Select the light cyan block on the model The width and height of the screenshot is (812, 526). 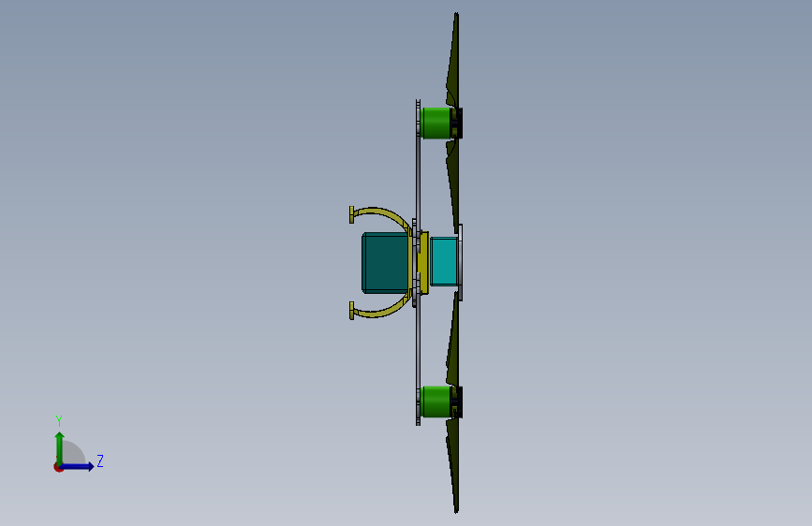pyautogui.click(x=444, y=261)
